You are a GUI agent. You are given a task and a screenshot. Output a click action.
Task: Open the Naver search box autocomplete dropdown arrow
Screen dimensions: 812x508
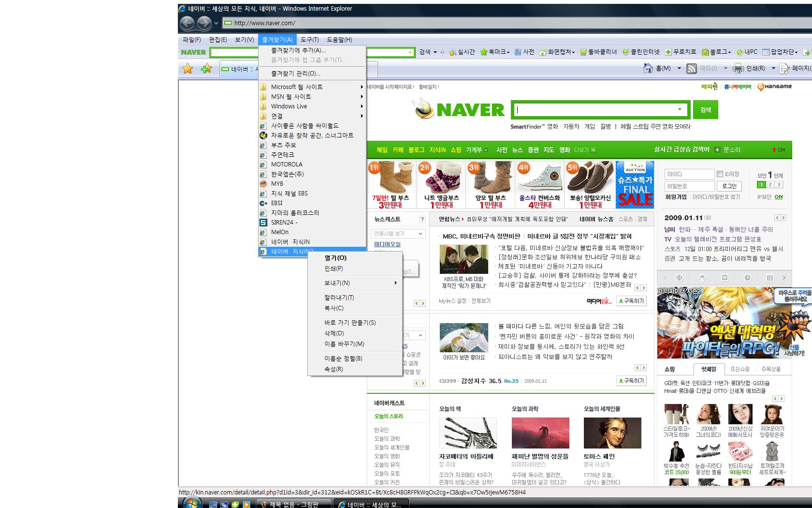click(x=680, y=110)
